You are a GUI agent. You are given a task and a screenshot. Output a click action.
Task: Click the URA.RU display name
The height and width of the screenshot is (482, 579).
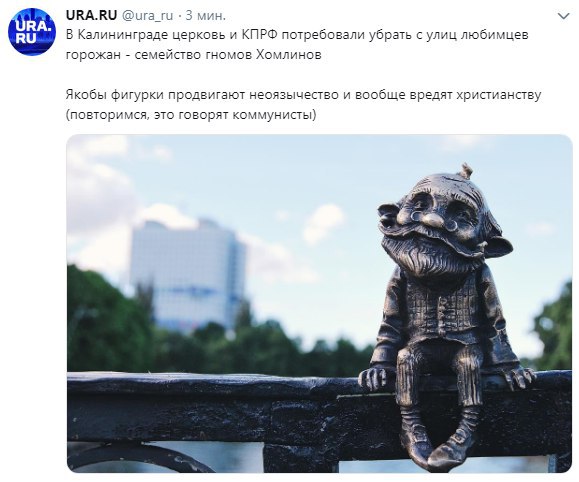92,16
